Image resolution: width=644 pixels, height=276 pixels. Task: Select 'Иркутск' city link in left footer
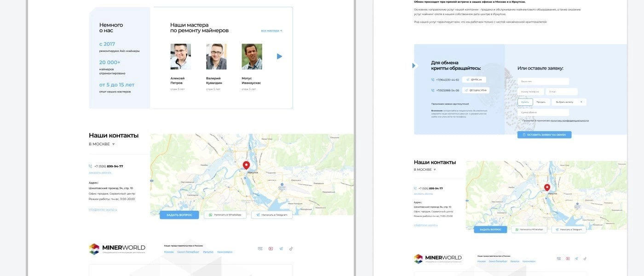[x=208, y=252]
